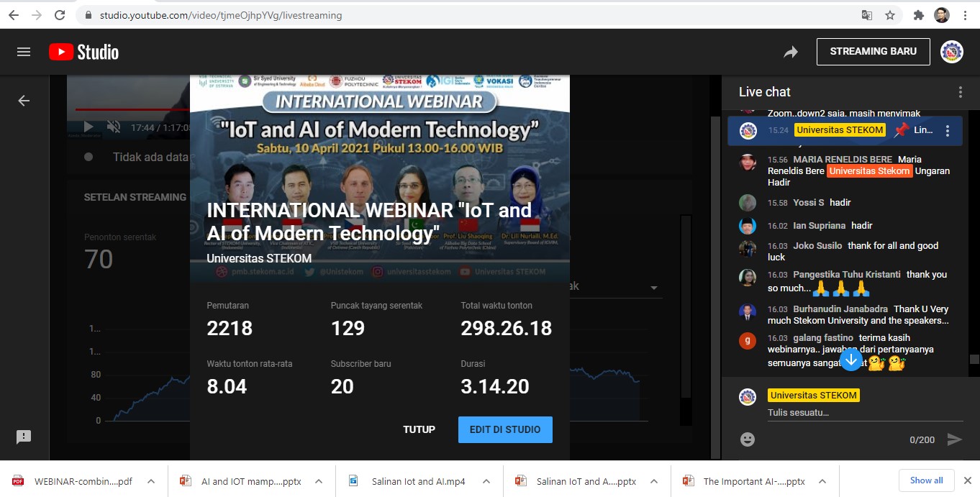
Task: Click Subscriber baru value 20
Action: point(342,387)
